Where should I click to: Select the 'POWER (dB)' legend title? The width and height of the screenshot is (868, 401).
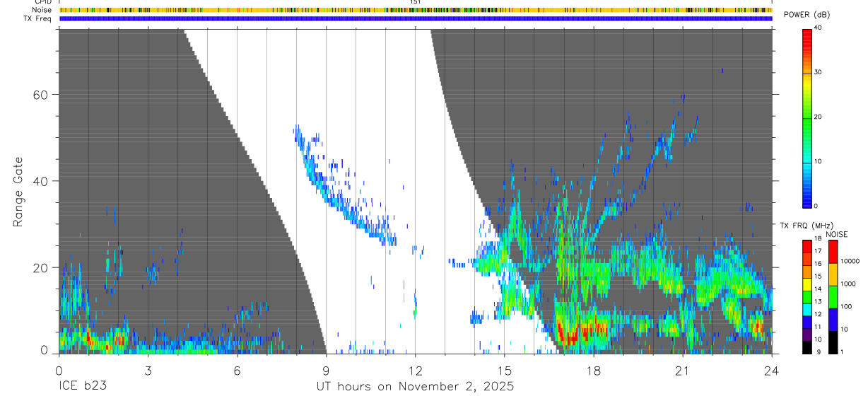[807, 15]
